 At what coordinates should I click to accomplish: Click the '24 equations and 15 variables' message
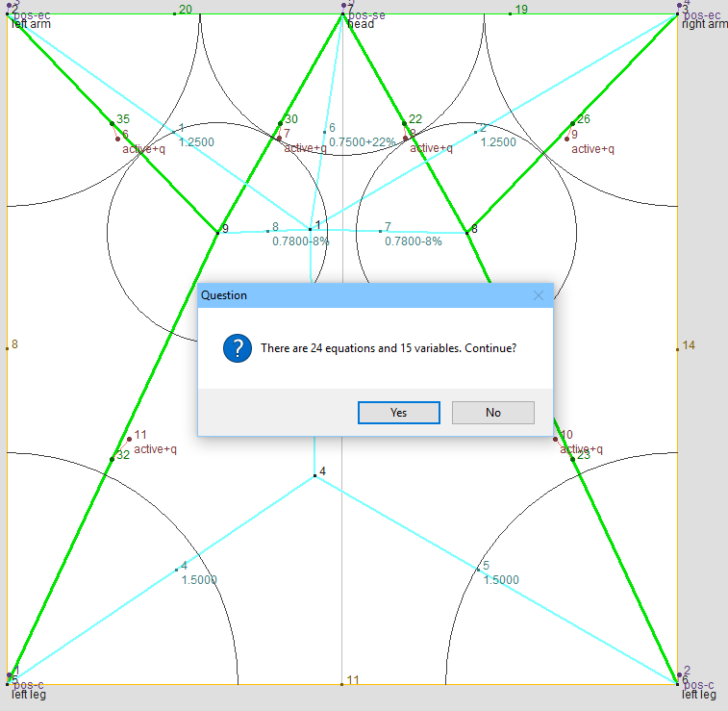[x=389, y=348]
